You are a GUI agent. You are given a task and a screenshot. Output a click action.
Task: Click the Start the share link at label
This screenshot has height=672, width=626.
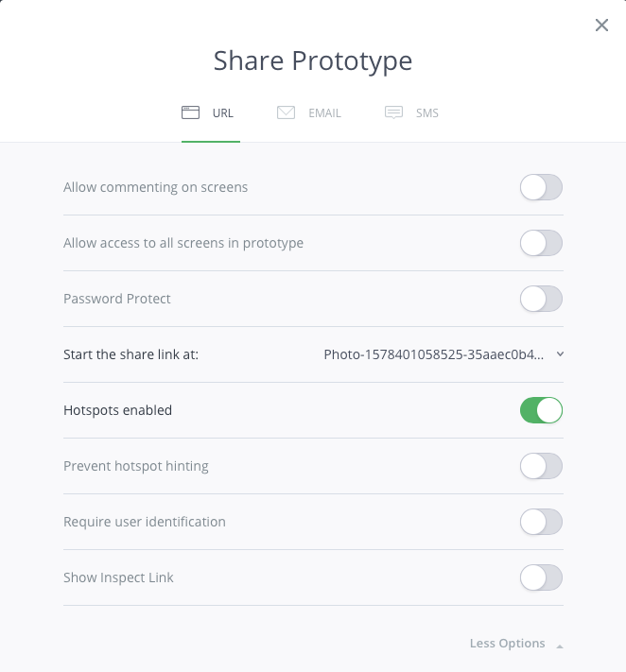(x=130, y=354)
